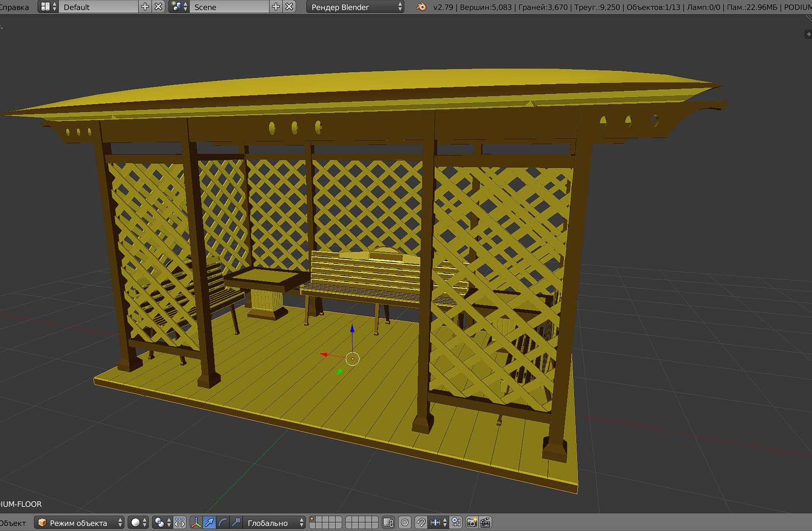Select the translate manipulator arrow
This screenshot has width=812, height=531.
(209, 523)
